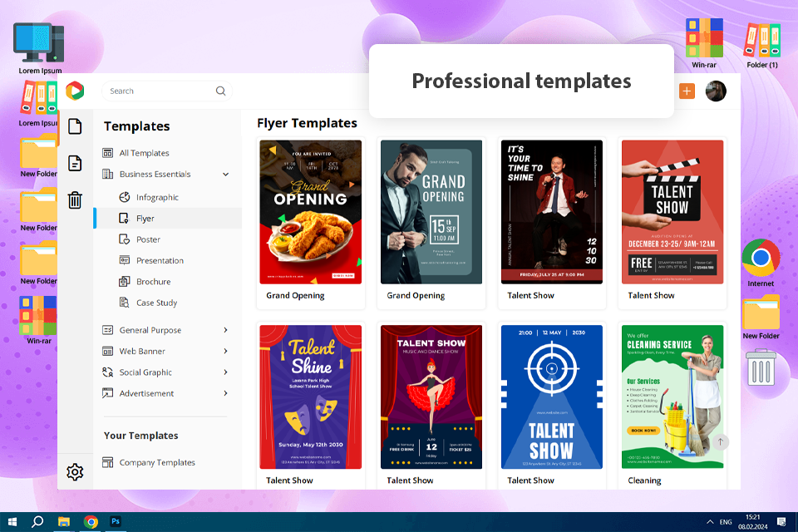
Task: Select the Flyer category
Action: [x=167, y=219]
